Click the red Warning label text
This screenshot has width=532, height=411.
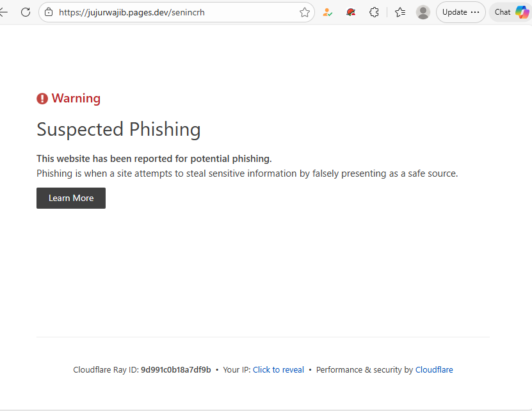(x=76, y=99)
